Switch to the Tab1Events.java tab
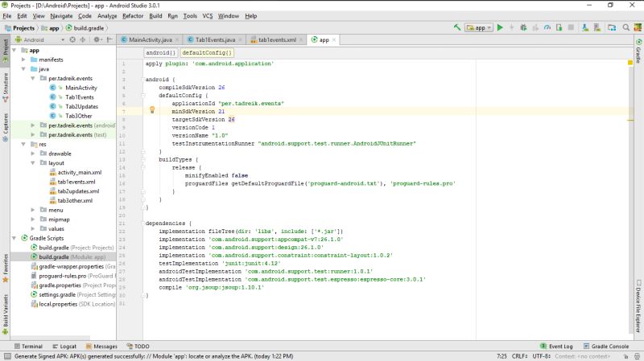Screen dimensions: 644x361 (215, 39)
